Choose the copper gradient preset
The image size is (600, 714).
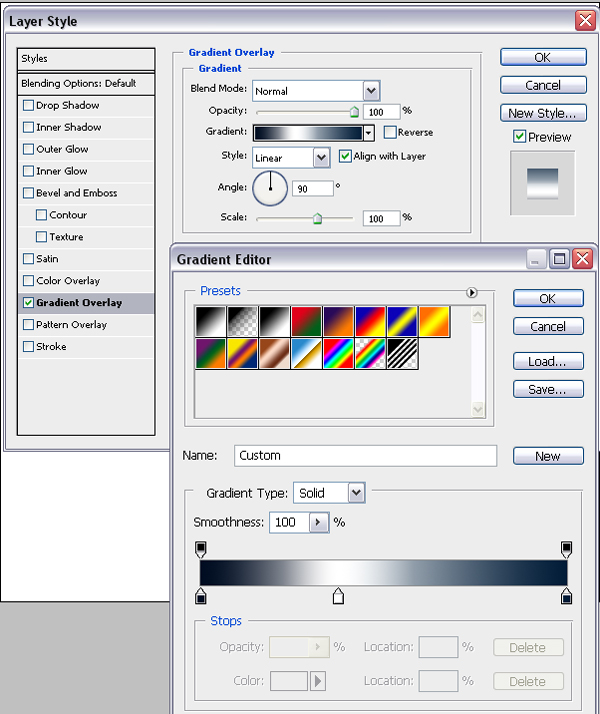tap(274, 353)
